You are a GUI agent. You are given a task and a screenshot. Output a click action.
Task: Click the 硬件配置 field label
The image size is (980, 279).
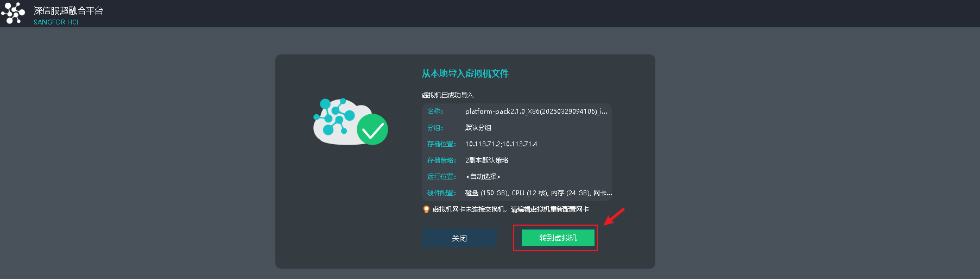coord(441,193)
